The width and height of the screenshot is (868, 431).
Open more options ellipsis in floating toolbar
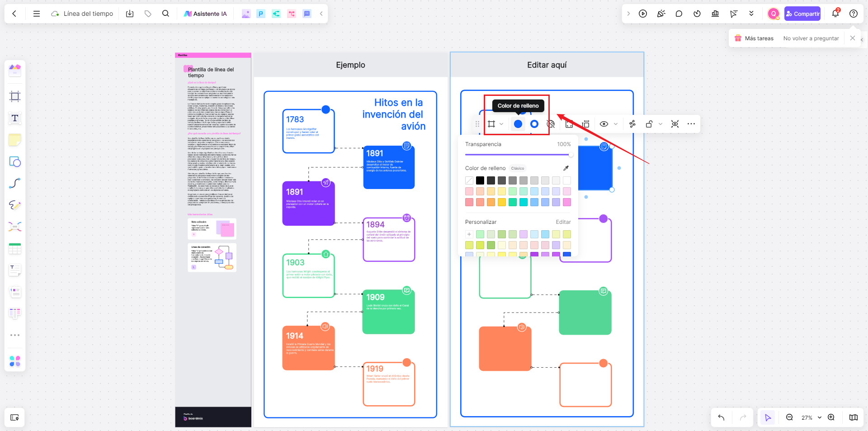[x=691, y=124]
